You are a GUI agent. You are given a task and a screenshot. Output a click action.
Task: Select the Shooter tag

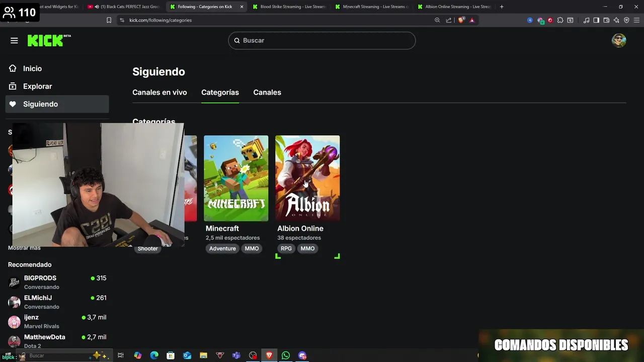pos(148,248)
